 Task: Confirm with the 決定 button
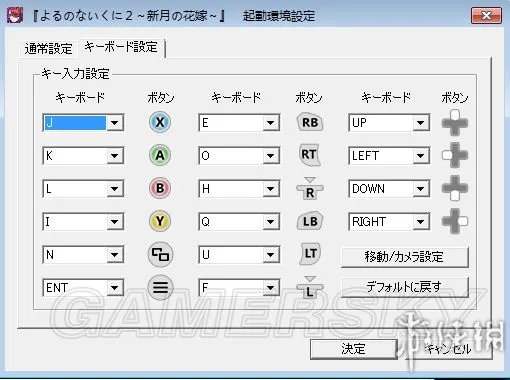pos(353,349)
